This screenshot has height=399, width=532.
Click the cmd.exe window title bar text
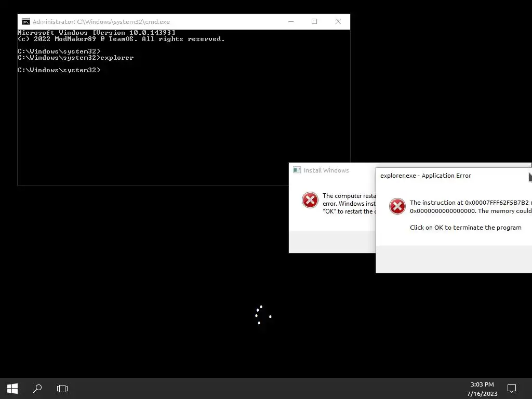(101, 22)
